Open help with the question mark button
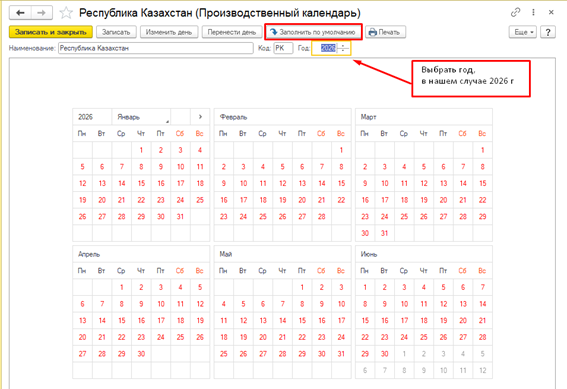The image size is (567, 389). [548, 32]
